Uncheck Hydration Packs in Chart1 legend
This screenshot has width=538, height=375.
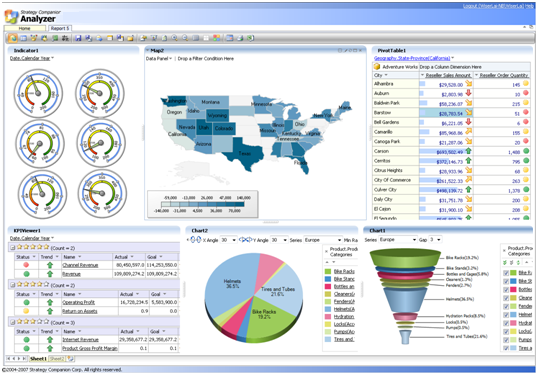pos(506,323)
